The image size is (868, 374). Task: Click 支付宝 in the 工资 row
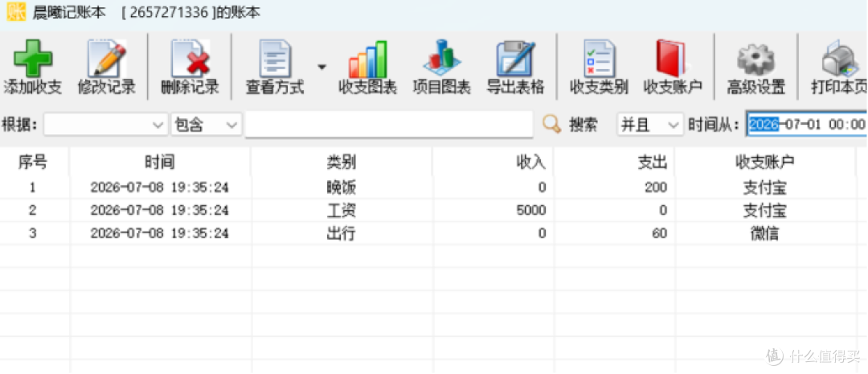[765, 211]
